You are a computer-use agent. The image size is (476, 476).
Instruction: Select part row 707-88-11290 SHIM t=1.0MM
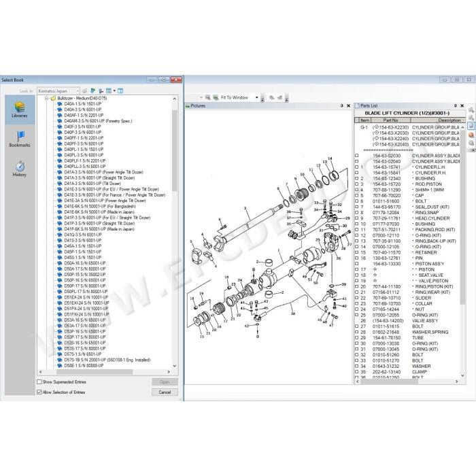408,190
